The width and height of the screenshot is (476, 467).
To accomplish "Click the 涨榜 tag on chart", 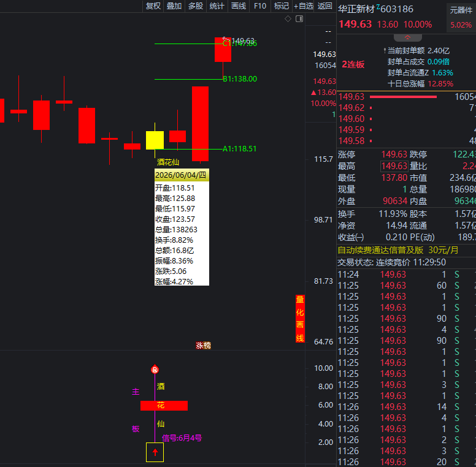I will point(204,346).
